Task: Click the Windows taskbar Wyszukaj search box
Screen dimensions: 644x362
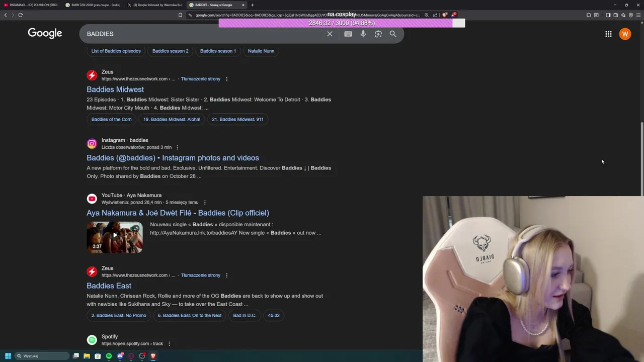Action: (41, 356)
